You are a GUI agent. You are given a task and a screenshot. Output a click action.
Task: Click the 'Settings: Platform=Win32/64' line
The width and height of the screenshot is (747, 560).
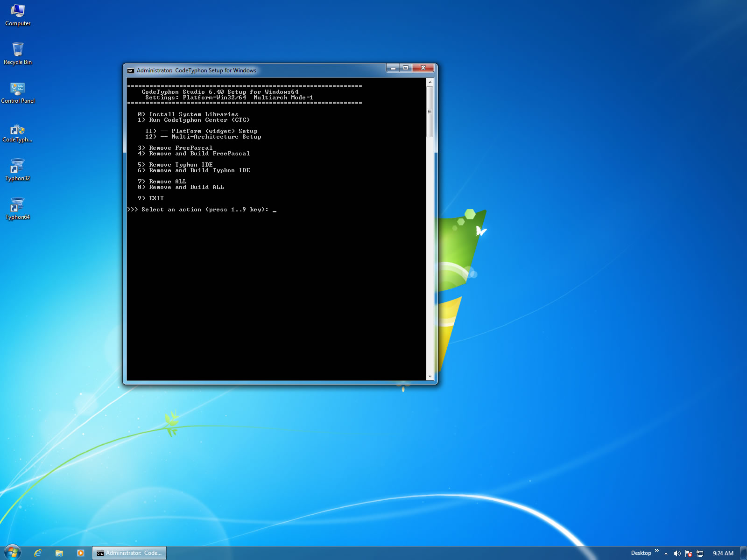pyautogui.click(x=229, y=98)
